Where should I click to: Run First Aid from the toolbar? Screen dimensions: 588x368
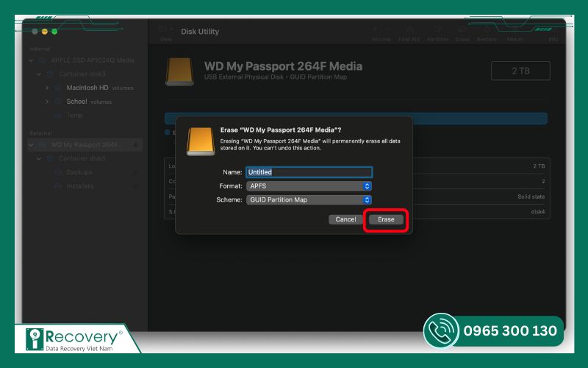(x=409, y=29)
